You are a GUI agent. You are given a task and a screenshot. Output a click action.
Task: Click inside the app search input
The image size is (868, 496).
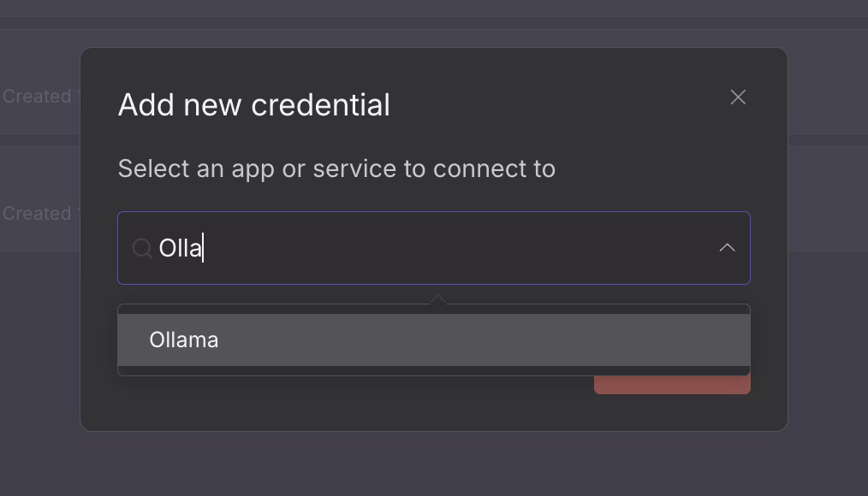click(x=385, y=248)
